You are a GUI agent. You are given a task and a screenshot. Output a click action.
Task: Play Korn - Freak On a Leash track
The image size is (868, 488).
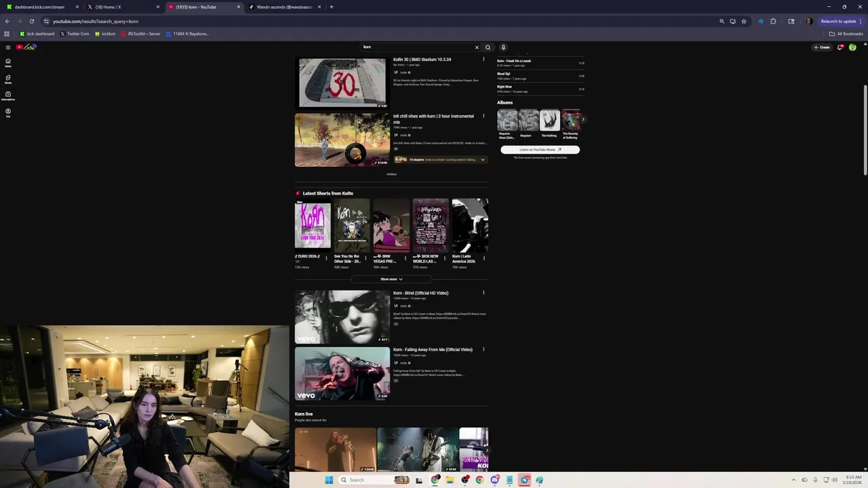(x=540, y=63)
